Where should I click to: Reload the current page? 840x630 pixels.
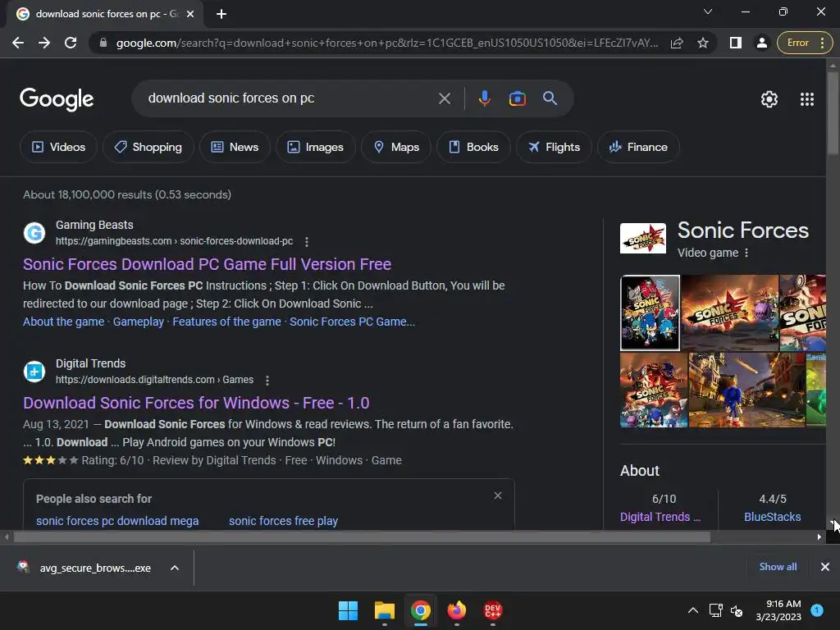[x=71, y=43]
